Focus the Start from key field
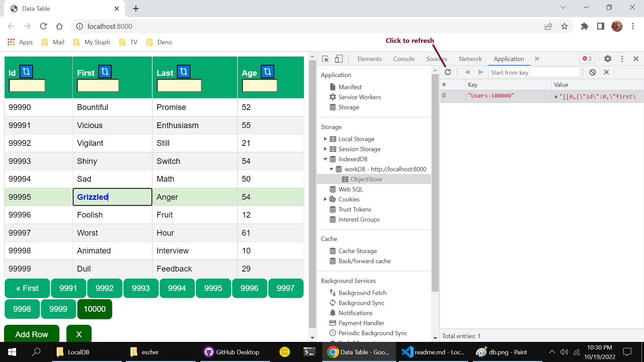 (x=534, y=72)
